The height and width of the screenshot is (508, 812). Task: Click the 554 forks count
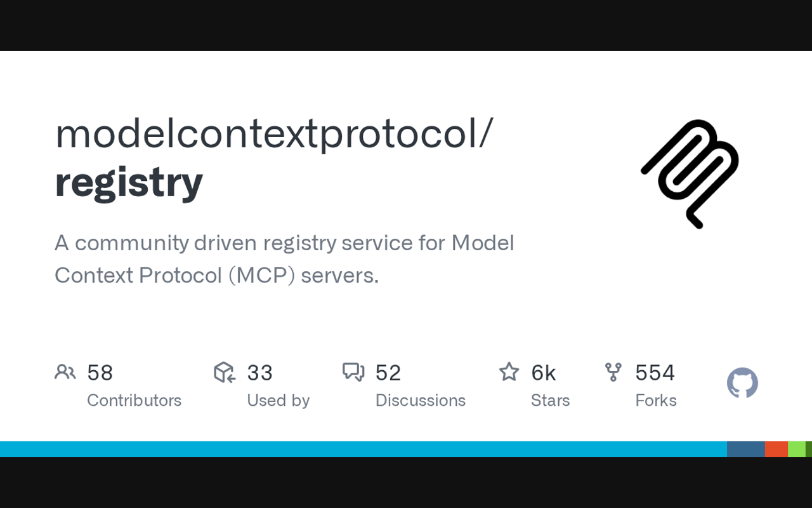point(655,373)
